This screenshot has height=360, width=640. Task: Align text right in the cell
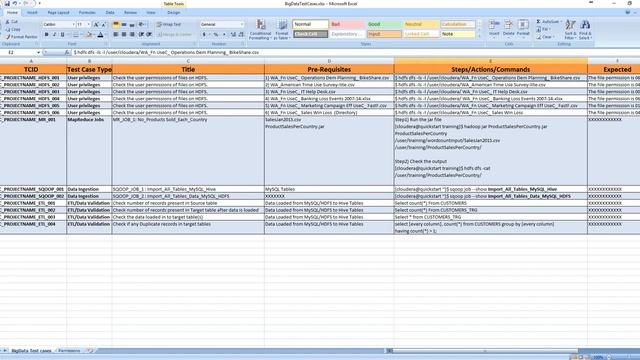(x=132, y=35)
